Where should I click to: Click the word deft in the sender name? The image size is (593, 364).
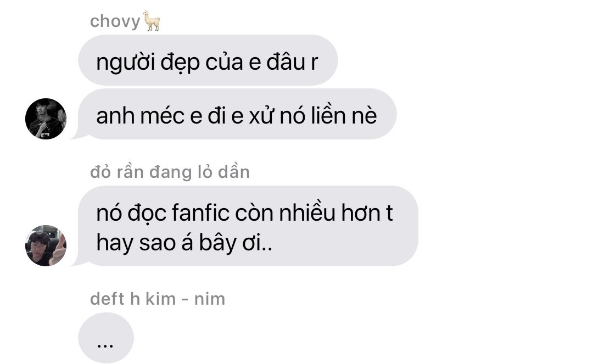108,299
